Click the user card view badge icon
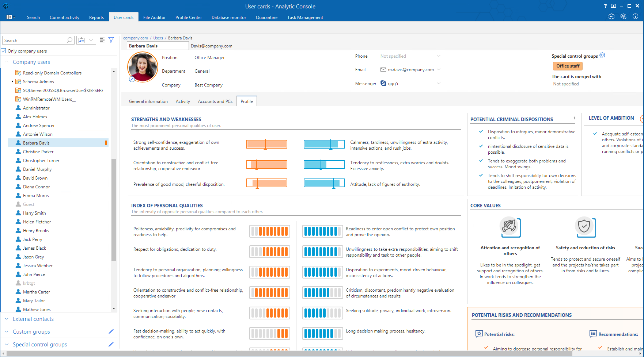This screenshot has height=357, width=644. tap(82, 40)
